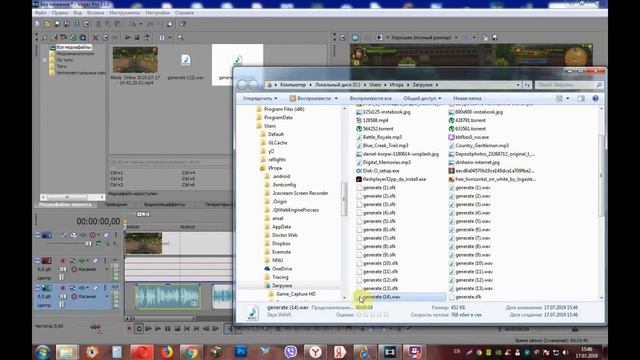Arm first audio track for recording
The height and width of the screenshot is (360, 640).
tap(63, 260)
